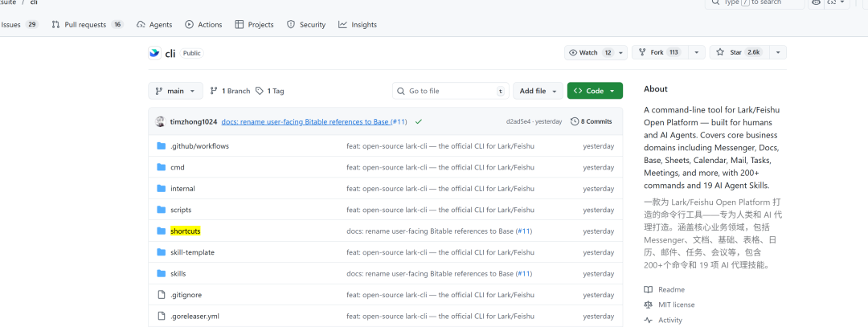Open the shortcuts folder
Image resolution: width=868 pixels, height=327 pixels.
click(185, 231)
